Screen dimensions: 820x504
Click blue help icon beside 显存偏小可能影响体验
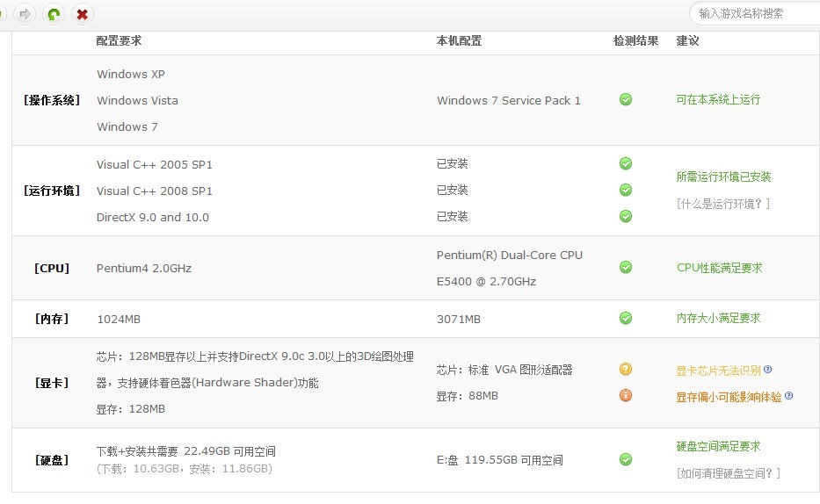pyautogui.click(x=788, y=395)
